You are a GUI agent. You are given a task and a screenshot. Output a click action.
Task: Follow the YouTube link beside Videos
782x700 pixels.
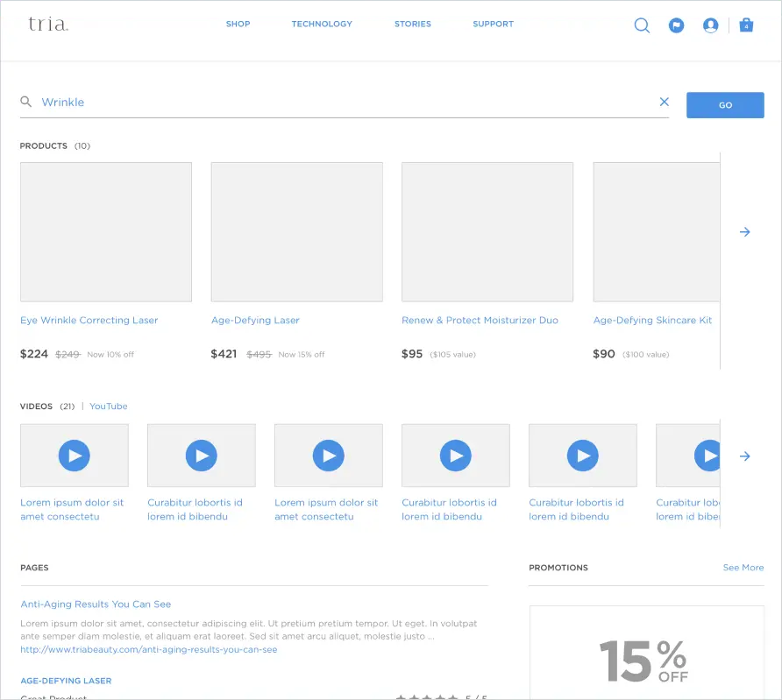[108, 406]
